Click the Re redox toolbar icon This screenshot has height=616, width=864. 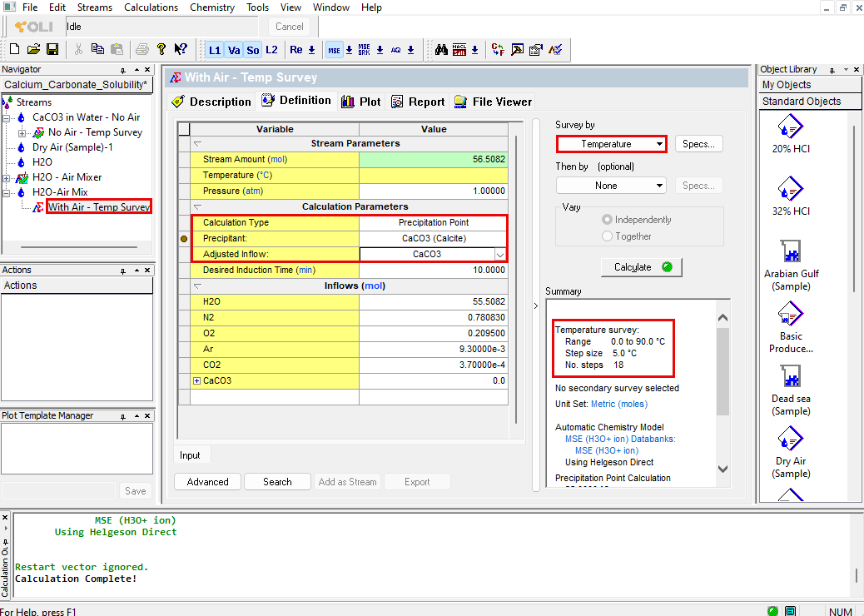pos(295,50)
